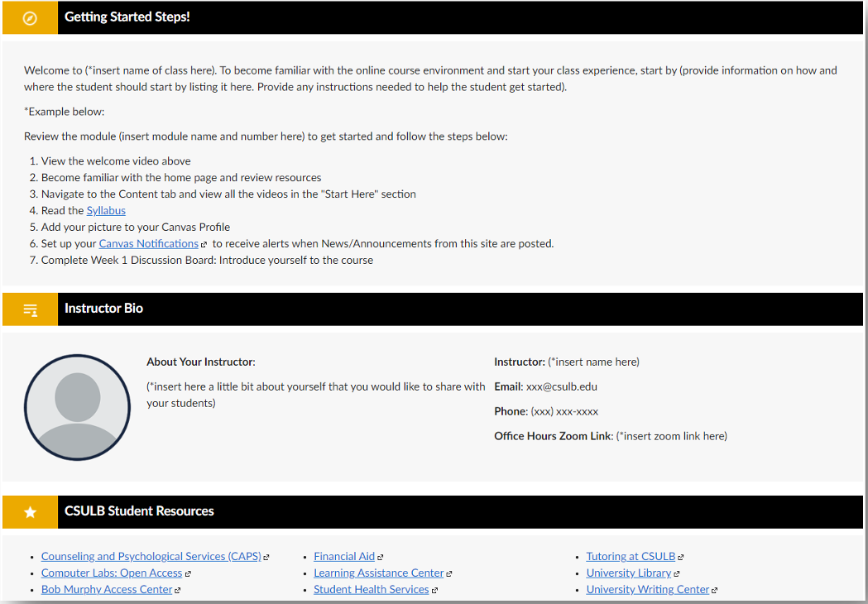Open the Student Health Services link
This screenshot has height=604, width=868.
(372, 590)
